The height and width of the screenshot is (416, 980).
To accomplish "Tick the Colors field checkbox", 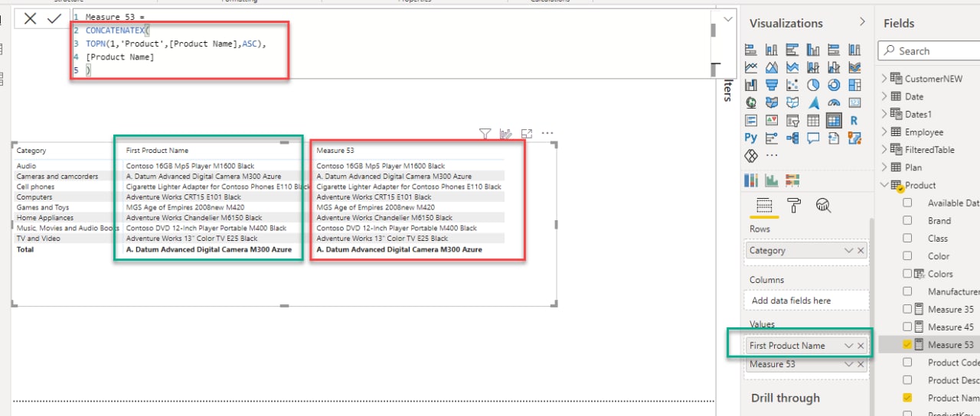I will tap(907, 273).
